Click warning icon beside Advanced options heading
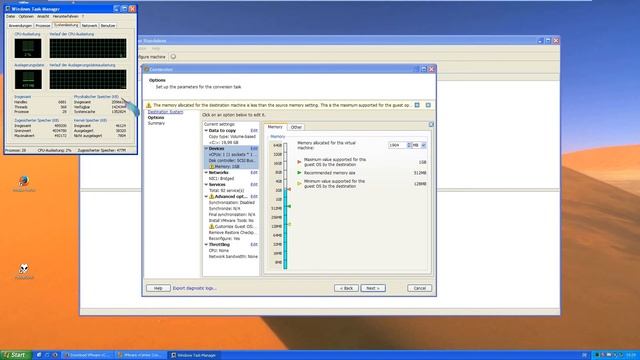The image size is (640, 360). coord(211,196)
